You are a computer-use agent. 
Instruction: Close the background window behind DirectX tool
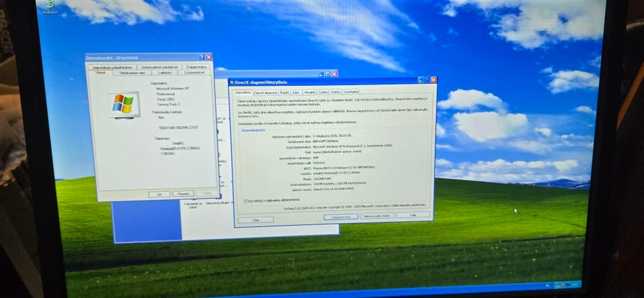(334, 74)
